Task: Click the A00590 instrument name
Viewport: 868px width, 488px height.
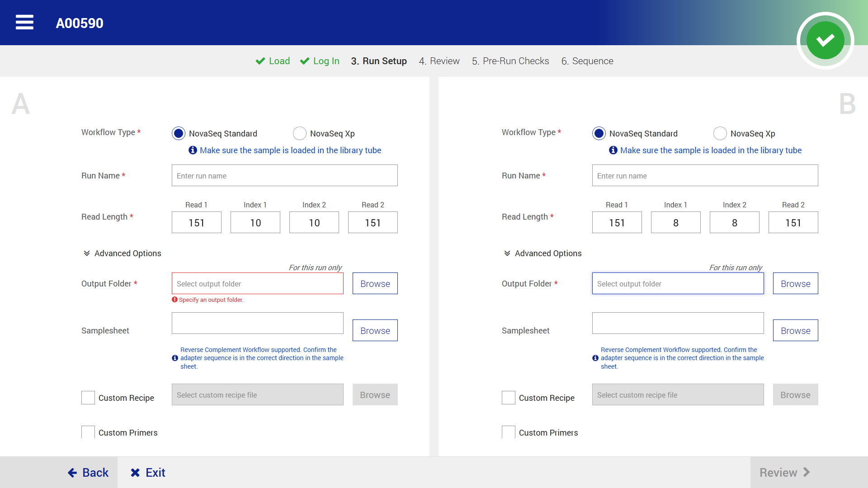Action: 80,23
